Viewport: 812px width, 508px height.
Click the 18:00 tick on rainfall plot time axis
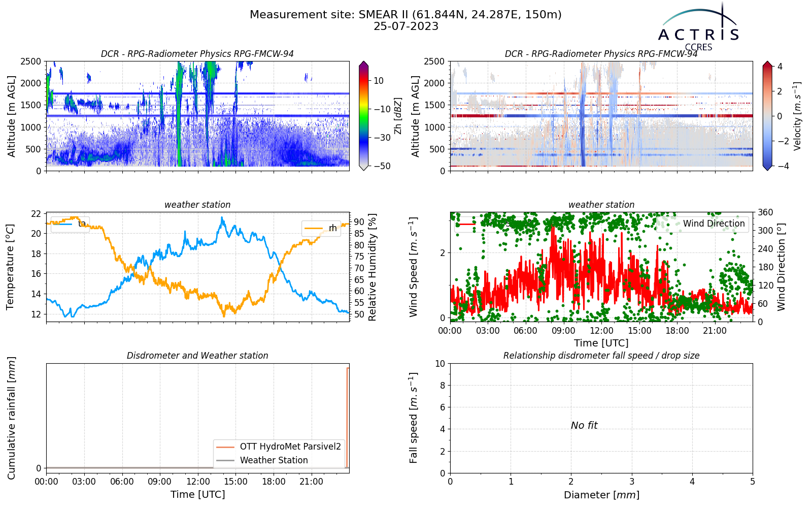coord(274,482)
